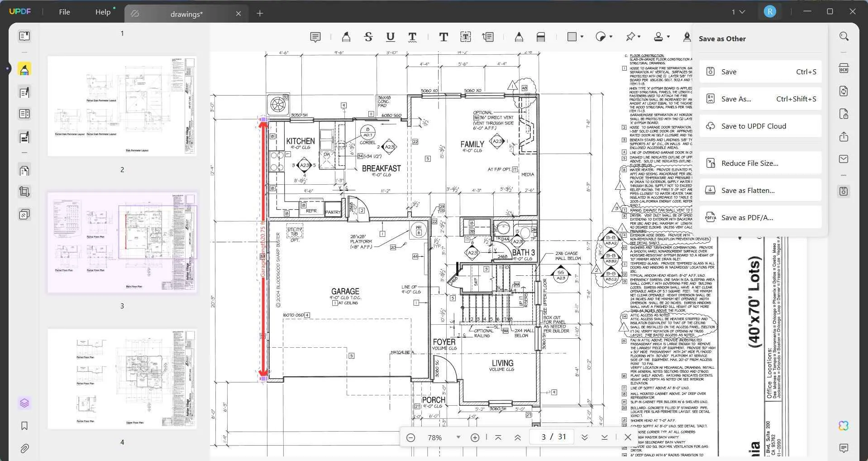Close the page navigation bar
Screen dimensions: 868x461
pos(628,437)
